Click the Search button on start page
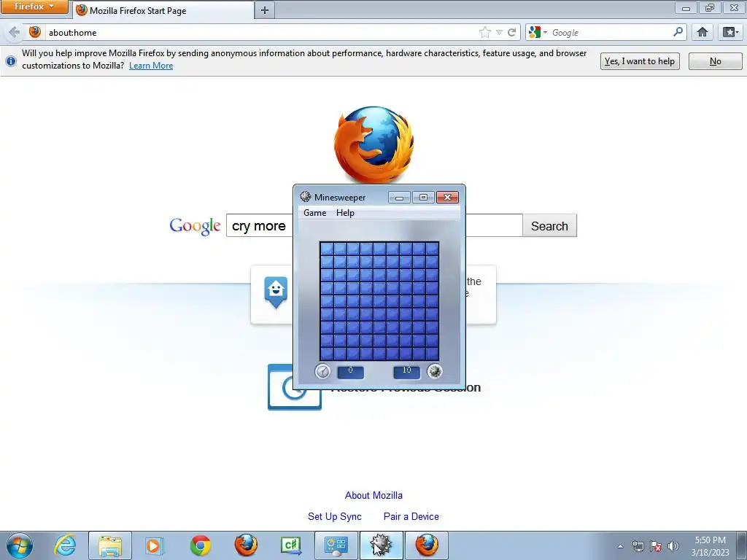 [x=549, y=226]
